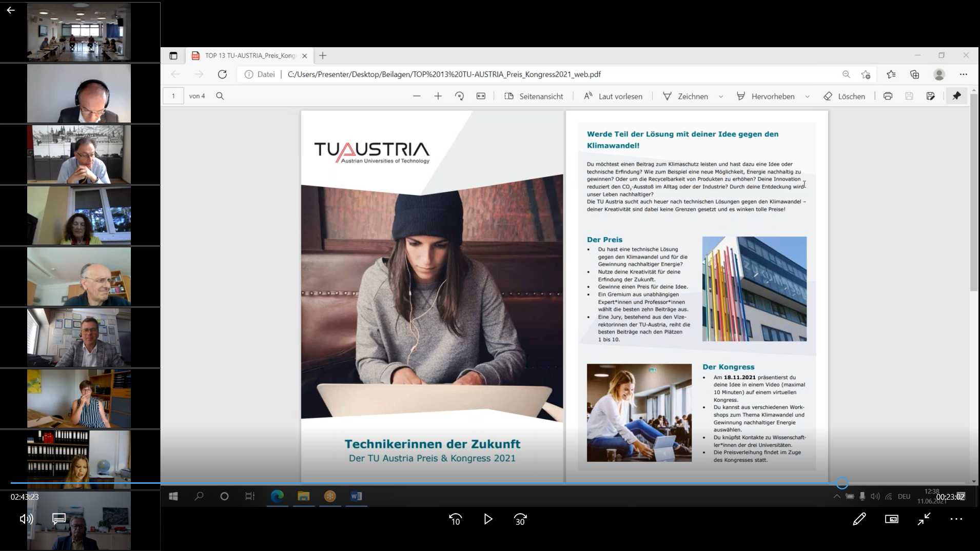Viewport: 980px width, 551px height.
Task: Mute the video volume
Action: 26,519
